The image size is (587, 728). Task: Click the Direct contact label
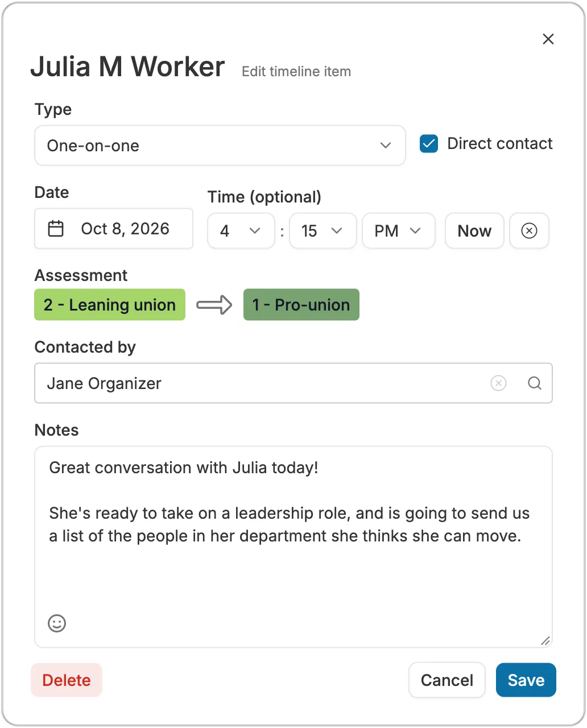pos(500,144)
